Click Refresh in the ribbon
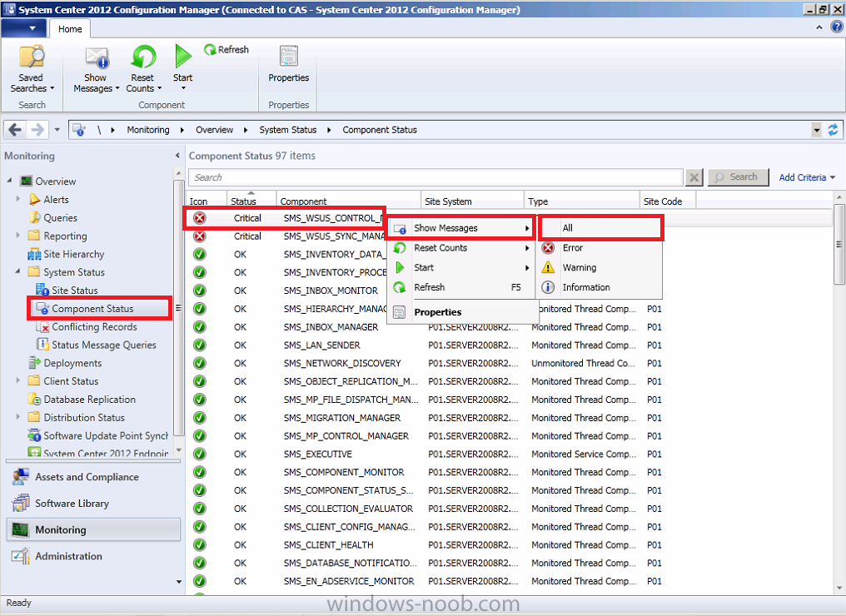Screen dimensions: 846x616 (x=226, y=50)
